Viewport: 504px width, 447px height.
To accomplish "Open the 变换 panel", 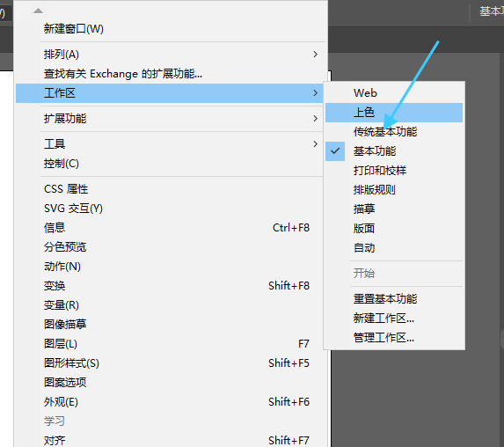I will (170, 286).
